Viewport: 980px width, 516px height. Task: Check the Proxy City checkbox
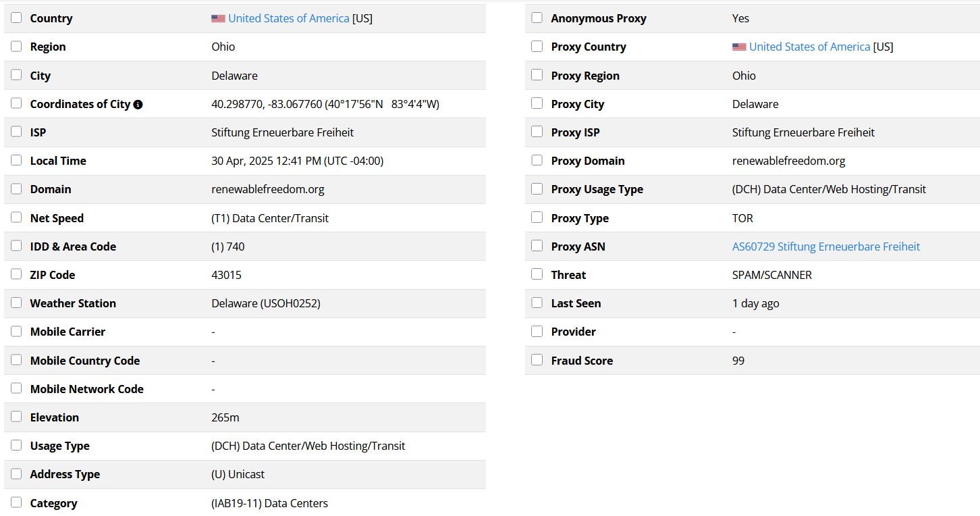point(537,103)
